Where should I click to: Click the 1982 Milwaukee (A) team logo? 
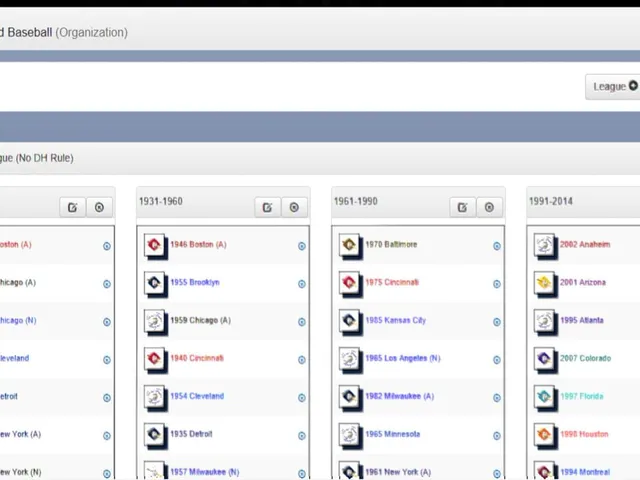349,397
